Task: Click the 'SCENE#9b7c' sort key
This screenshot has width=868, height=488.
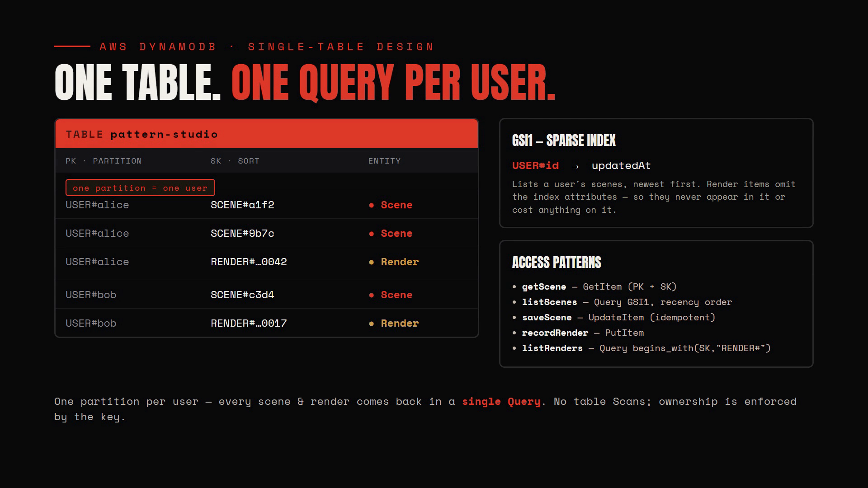Action: pyautogui.click(x=242, y=233)
